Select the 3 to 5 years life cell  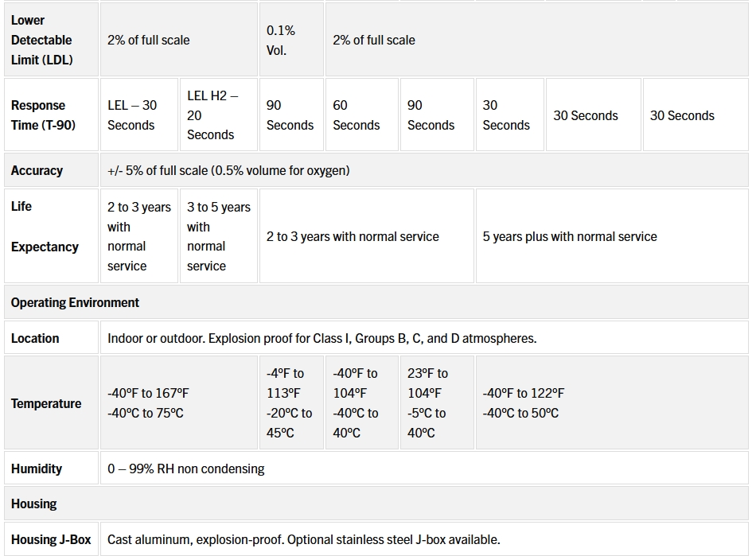click(x=218, y=236)
